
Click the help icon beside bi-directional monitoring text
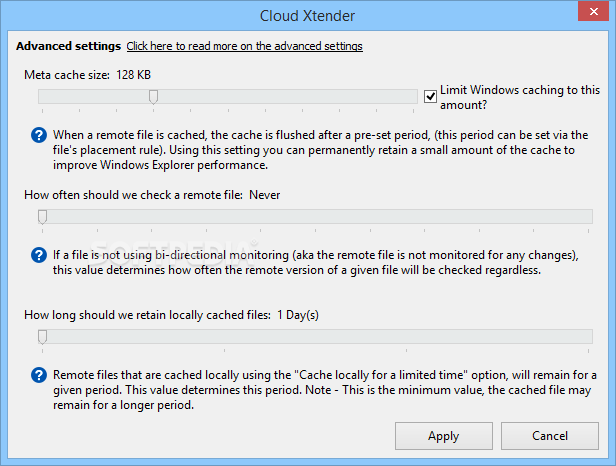click(x=39, y=255)
